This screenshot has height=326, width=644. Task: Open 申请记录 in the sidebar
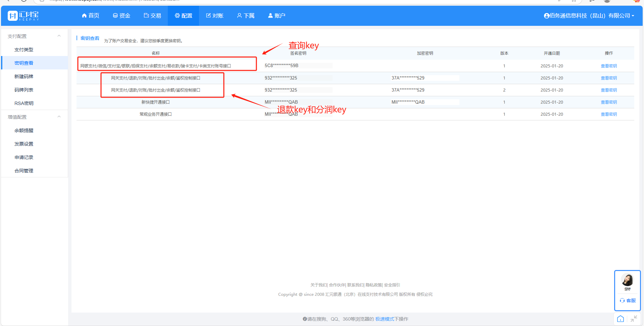click(x=24, y=157)
